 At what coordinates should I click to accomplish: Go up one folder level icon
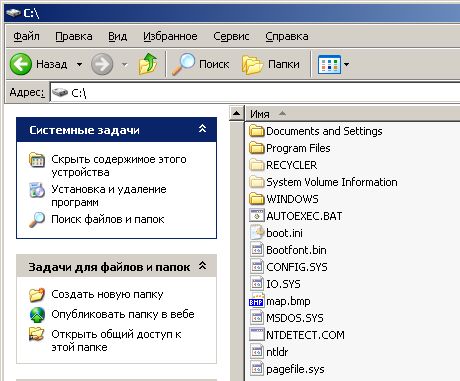click(148, 63)
